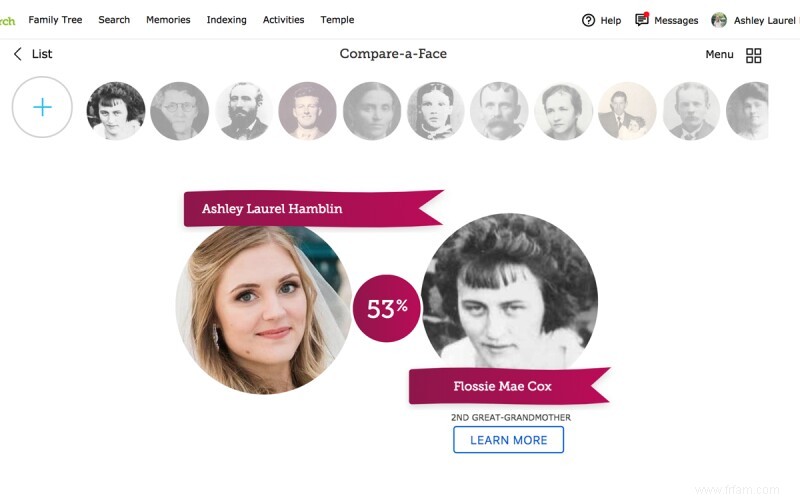Image resolution: width=800 pixels, height=500 pixels.
Task: Choose the mustached man ancestor thumbnail
Action: (499, 110)
